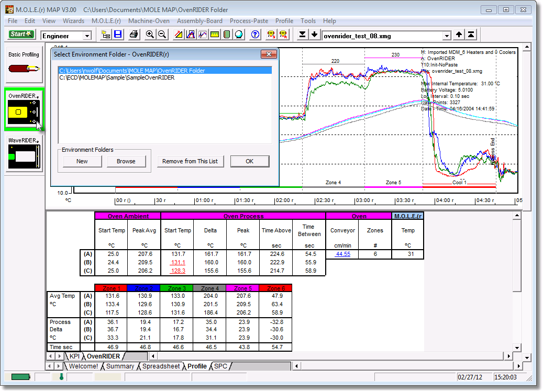Select the Basic Profiling environment icon
The image size is (543, 392).
(x=24, y=64)
